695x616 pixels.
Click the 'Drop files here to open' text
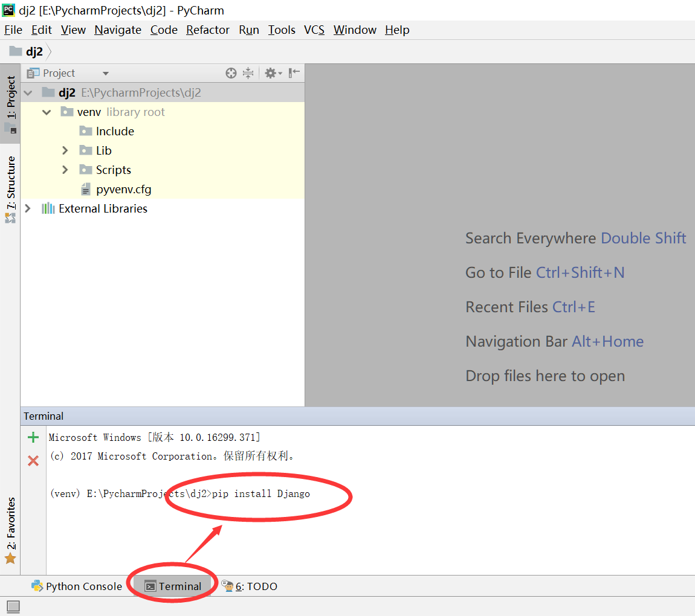(545, 376)
